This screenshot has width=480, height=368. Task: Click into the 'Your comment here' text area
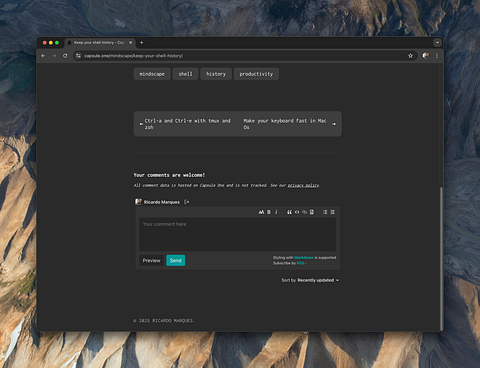click(237, 234)
